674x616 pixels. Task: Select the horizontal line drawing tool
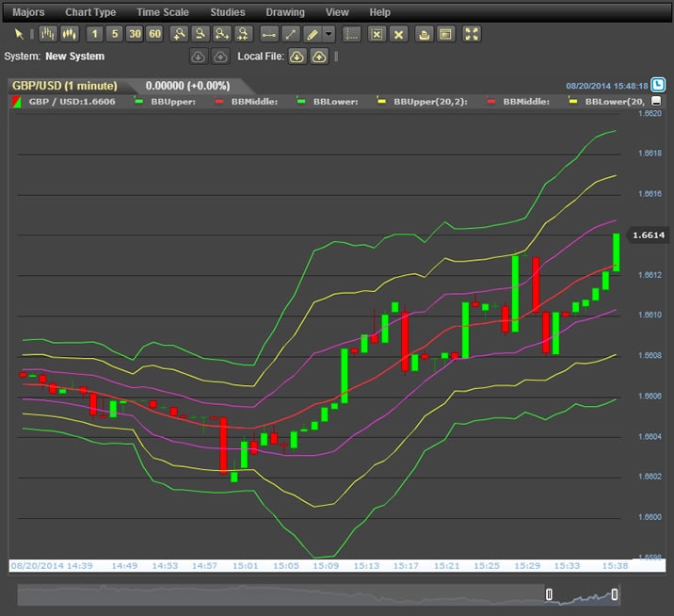coord(269,34)
